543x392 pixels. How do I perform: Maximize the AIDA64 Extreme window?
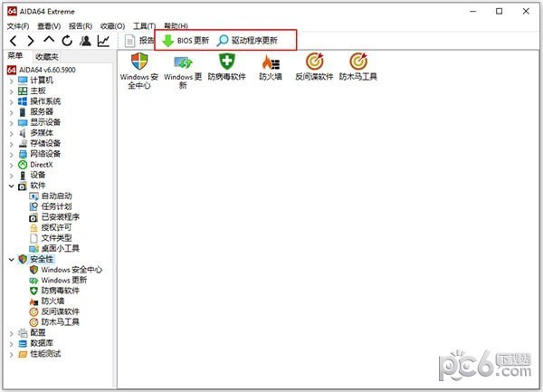[499, 12]
